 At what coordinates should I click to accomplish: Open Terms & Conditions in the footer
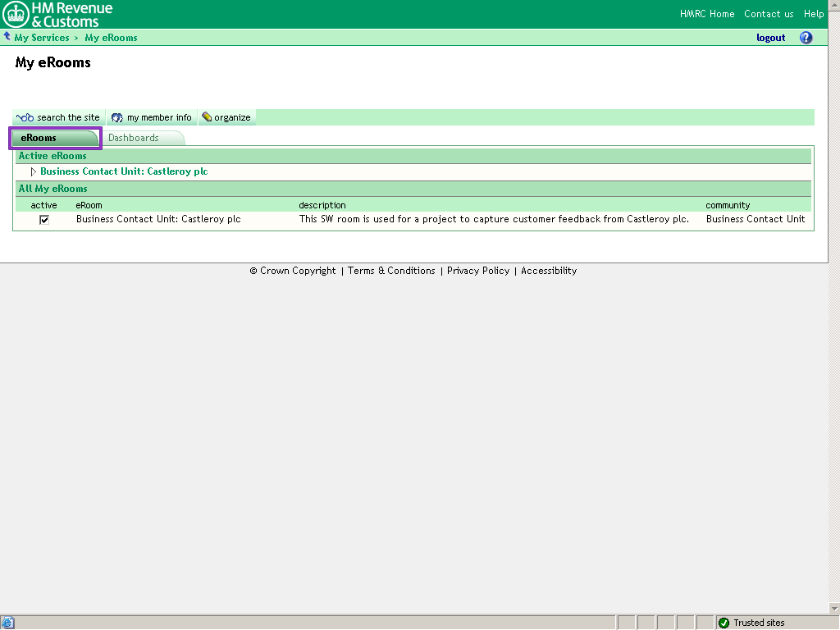[391, 271]
